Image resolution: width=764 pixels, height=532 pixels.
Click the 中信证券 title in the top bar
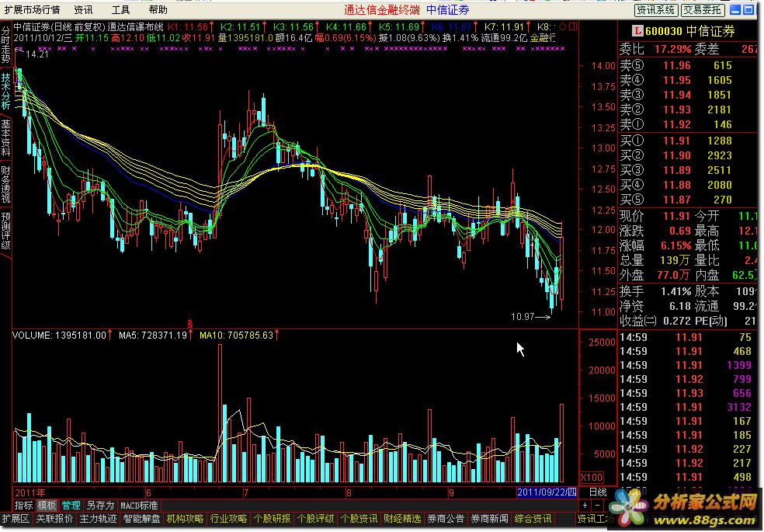[x=448, y=10]
